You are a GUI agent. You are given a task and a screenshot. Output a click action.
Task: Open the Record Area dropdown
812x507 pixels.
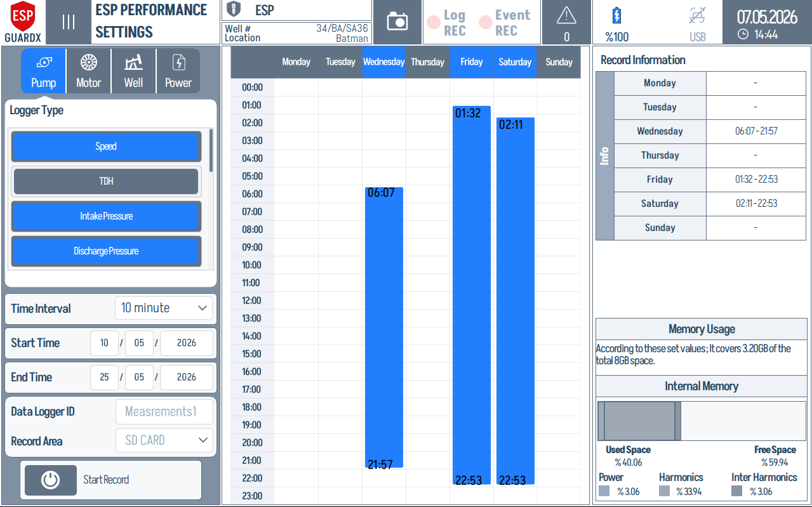point(164,440)
